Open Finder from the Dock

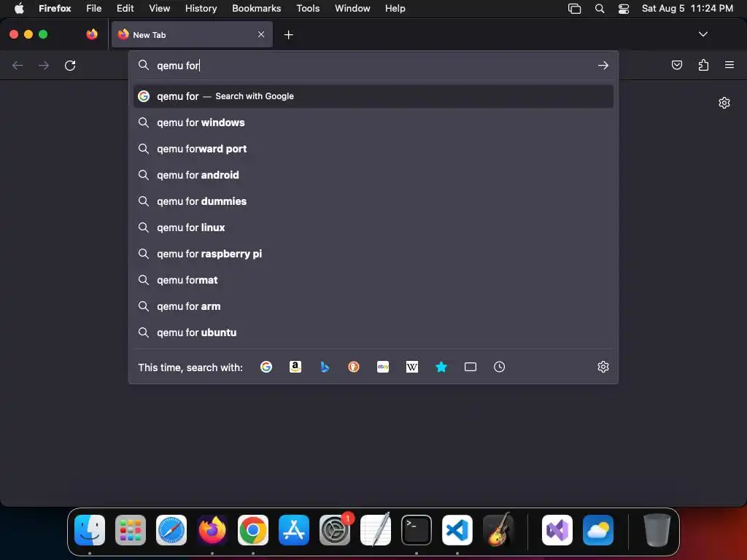coord(90,530)
